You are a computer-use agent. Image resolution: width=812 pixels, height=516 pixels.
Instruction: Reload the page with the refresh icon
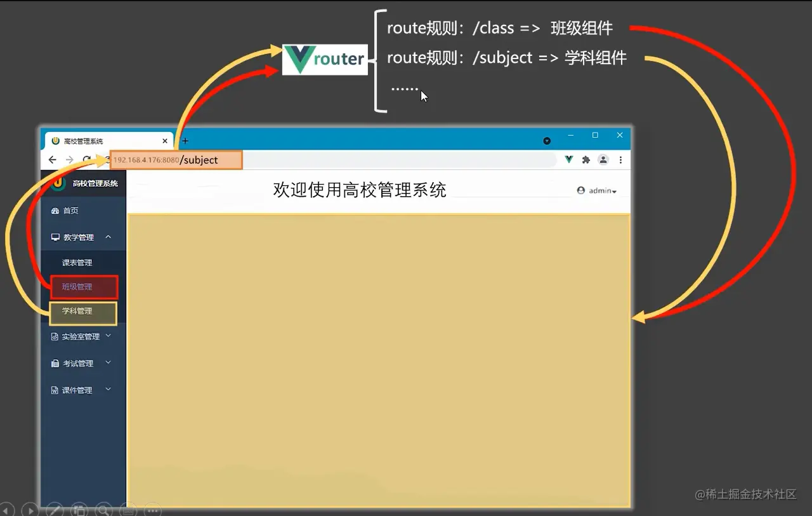pos(87,159)
